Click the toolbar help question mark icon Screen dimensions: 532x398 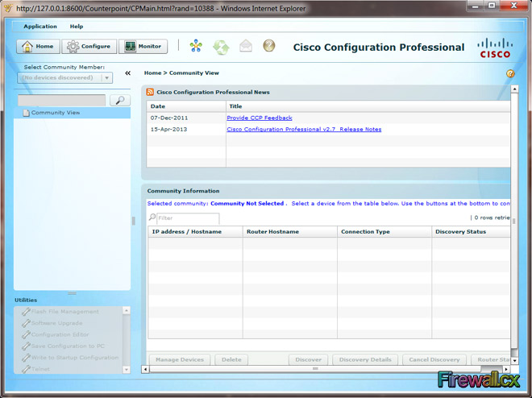point(269,45)
